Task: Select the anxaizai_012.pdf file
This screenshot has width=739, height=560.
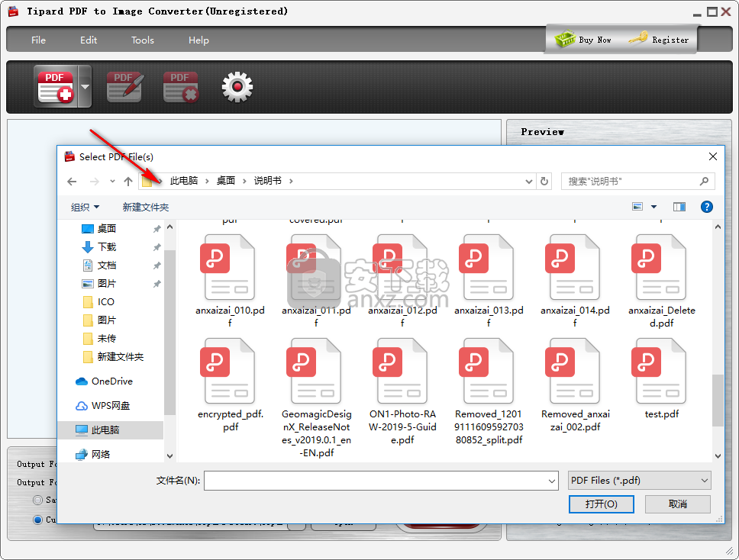Action: pyautogui.click(x=402, y=282)
